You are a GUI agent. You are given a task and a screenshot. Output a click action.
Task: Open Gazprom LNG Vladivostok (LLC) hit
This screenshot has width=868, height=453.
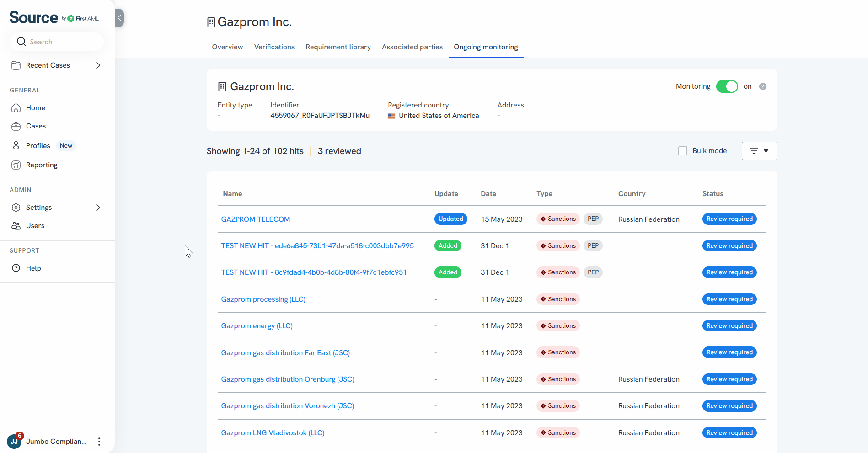pyautogui.click(x=273, y=433)
